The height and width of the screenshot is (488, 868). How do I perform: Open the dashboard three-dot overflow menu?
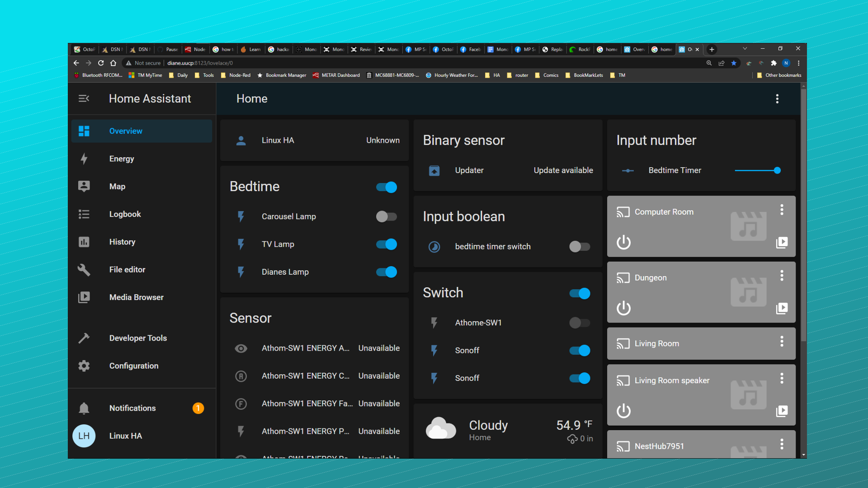tap(777, 99)
